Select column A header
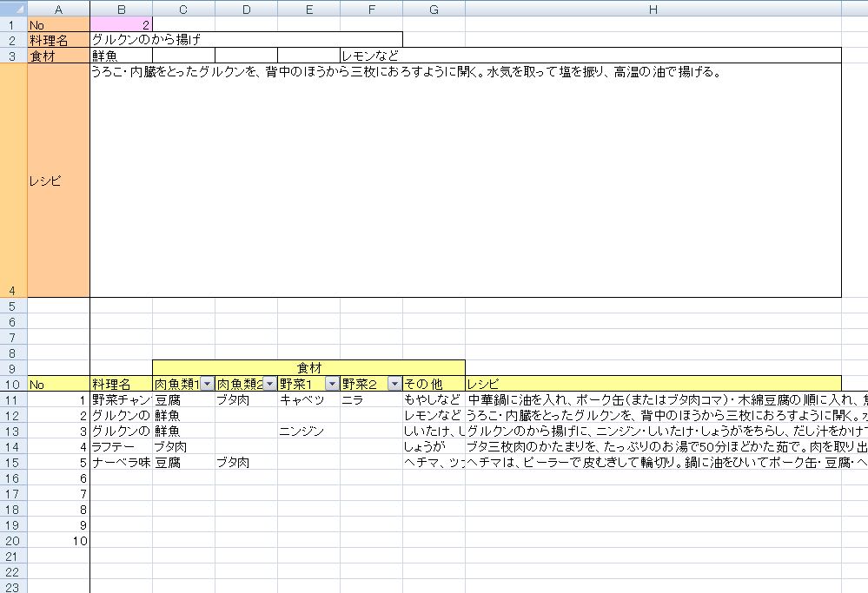This screenshot has height=593, width=868. click(58, 8)
